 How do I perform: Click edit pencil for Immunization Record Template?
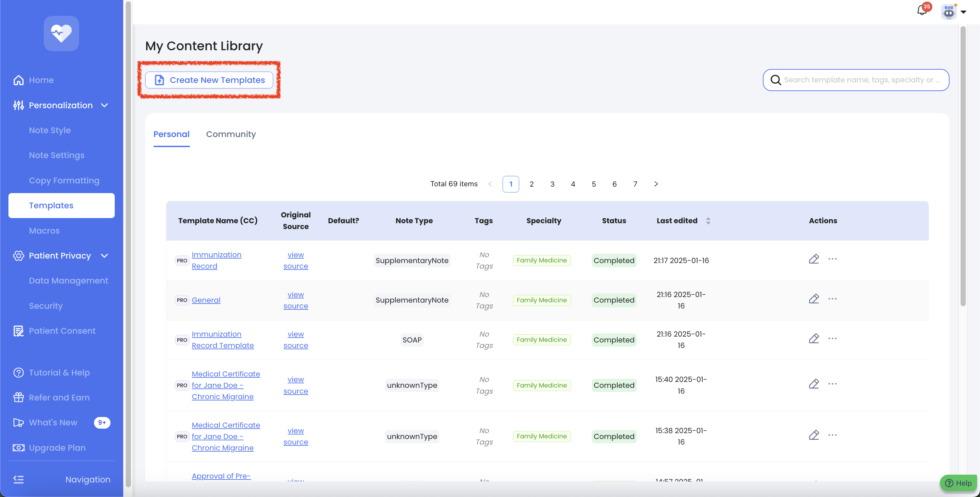click(x=814, y=339)
